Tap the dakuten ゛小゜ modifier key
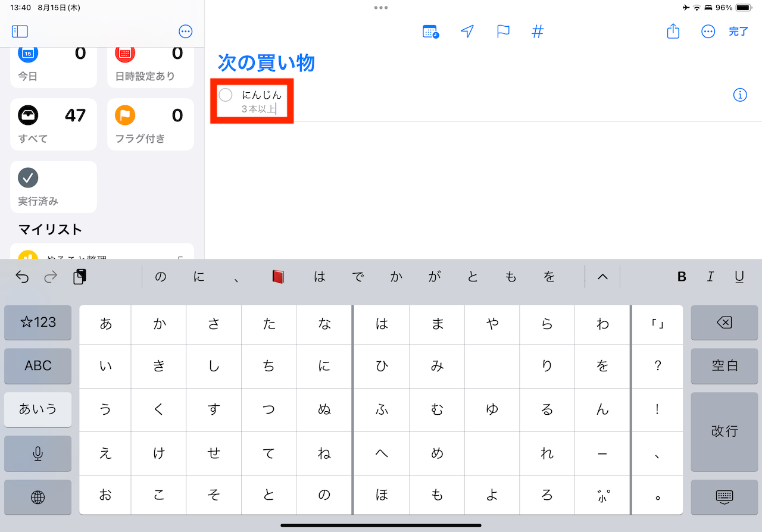 pos(602,495)
